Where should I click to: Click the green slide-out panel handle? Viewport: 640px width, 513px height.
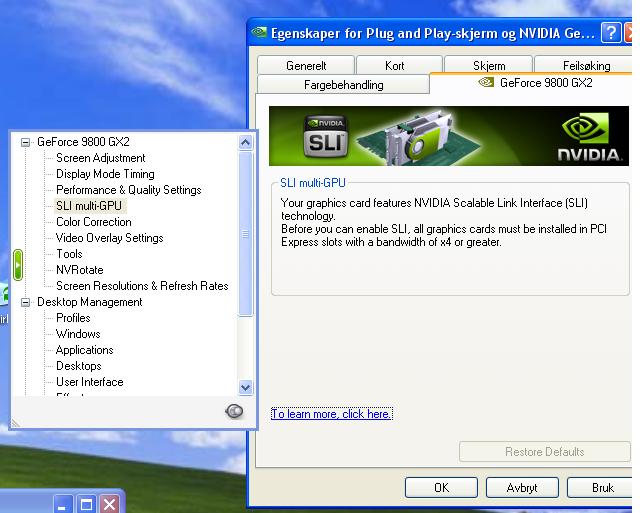pos(18,265)
